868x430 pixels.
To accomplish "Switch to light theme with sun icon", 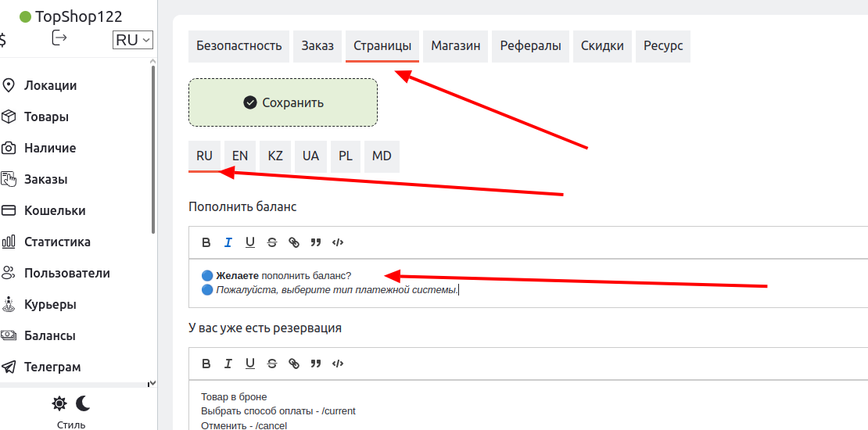I will pyautogui.click(x=59, y=403).
